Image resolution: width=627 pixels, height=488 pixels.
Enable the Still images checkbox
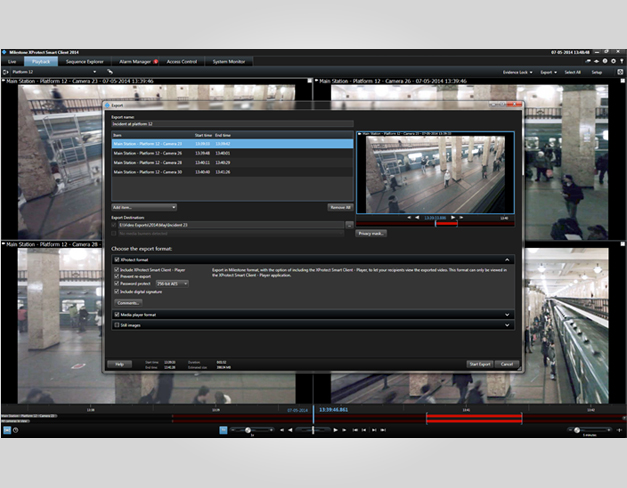tap(116, 324)
